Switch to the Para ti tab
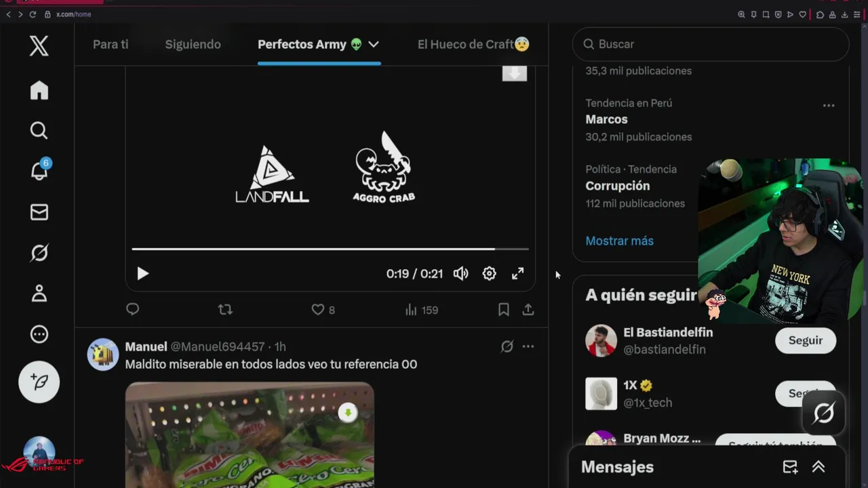The height and width of the screenshot is (488, 868). coord(111,44)
